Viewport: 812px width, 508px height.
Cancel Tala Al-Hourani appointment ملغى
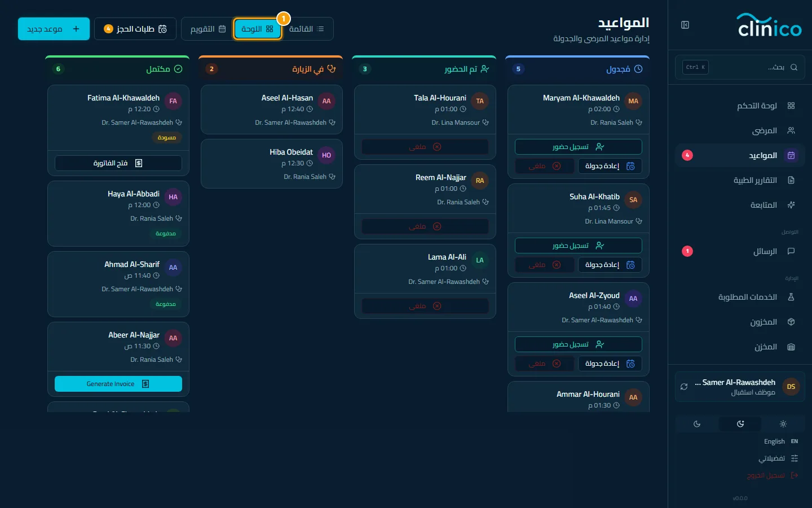pos(425,147)
